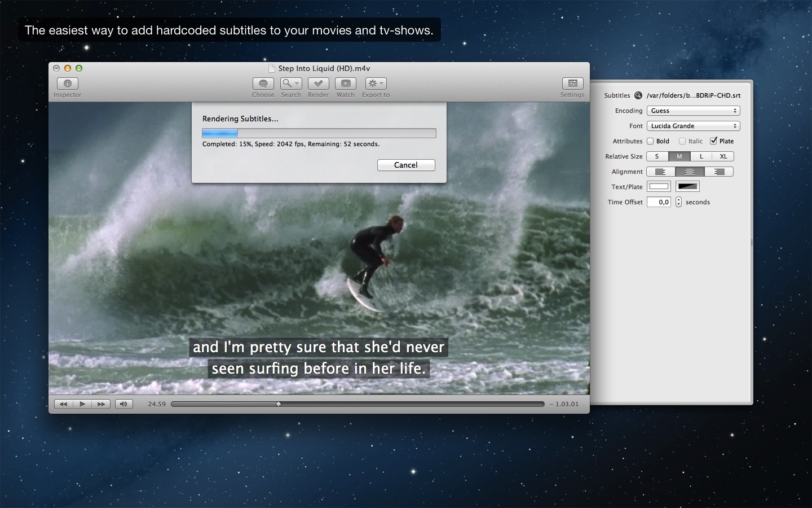The height and width of the screenshot is (508, 812).
Task: Open the Inspector panel icon
Action: tap(67, 84)
